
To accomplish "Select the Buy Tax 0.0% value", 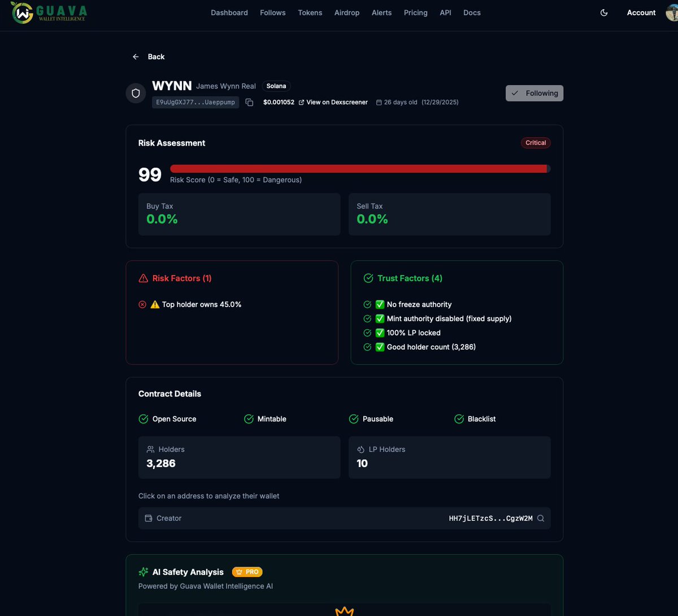I will click(162, 219).
